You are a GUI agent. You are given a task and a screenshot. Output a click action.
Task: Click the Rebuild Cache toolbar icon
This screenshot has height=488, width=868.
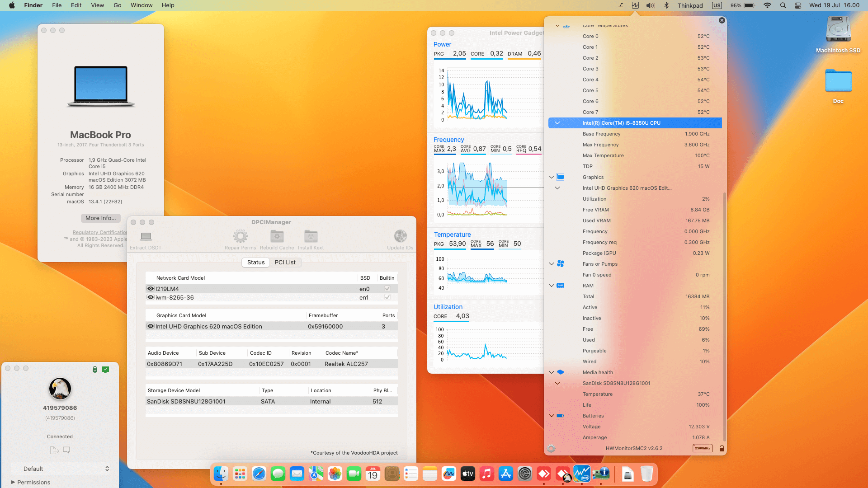pyautogui.click(x=277, y=236)
